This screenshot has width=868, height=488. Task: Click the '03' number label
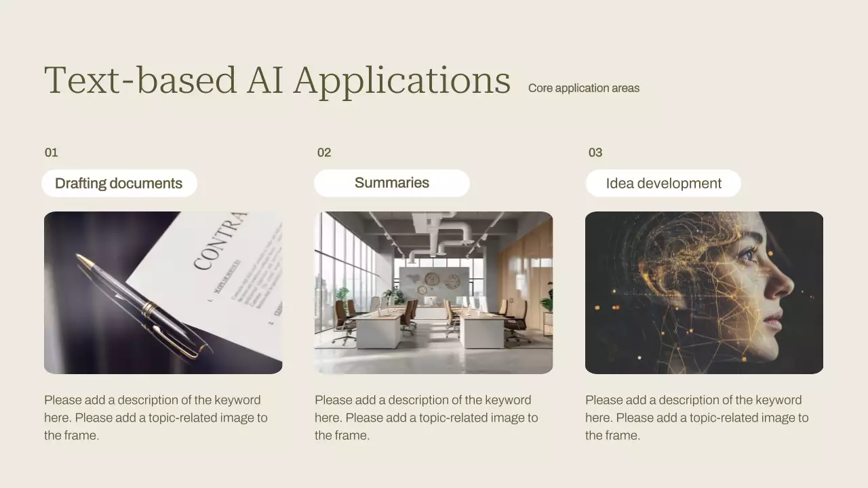click(595, 152)
